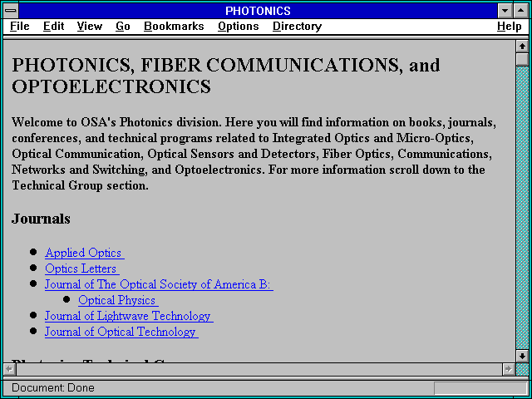Click the Journals heading
Viewport: 532px width, 399px height.
(41, 219)
